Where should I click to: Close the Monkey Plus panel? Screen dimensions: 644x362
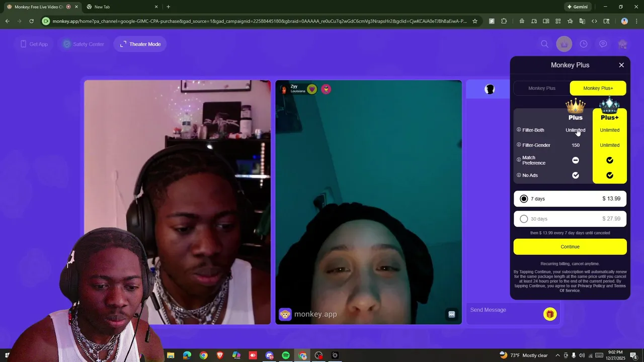click(x=621, y=65)
